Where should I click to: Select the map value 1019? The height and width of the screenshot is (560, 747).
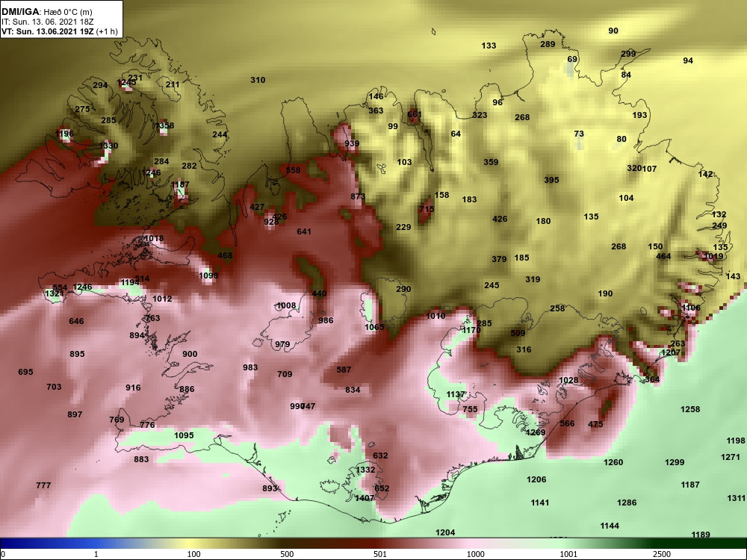[x=713, y=256]
